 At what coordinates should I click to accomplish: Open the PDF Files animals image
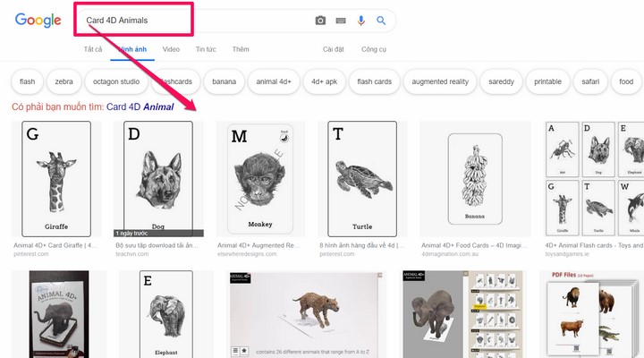coord(591,314)
